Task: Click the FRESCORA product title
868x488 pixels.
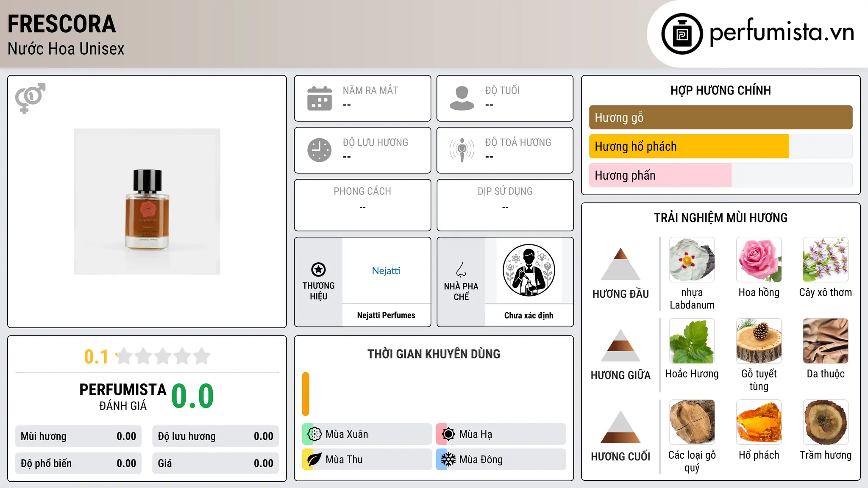Action: [62, 24]
